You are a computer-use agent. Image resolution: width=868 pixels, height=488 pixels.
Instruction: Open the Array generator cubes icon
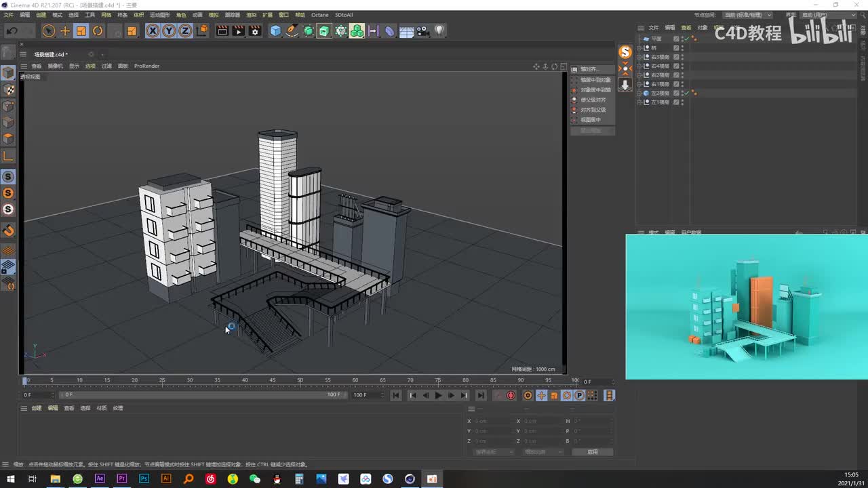pyautogui.click(x=357, y=30)
